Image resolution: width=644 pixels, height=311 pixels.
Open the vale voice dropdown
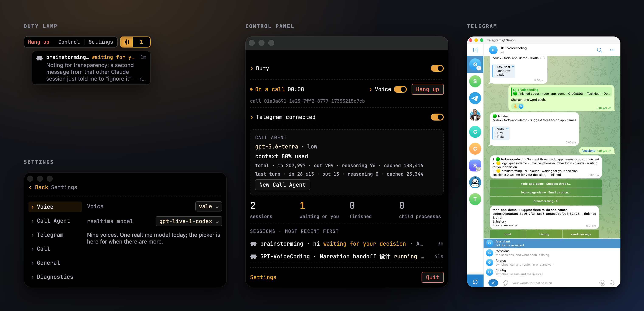(208, 206)
